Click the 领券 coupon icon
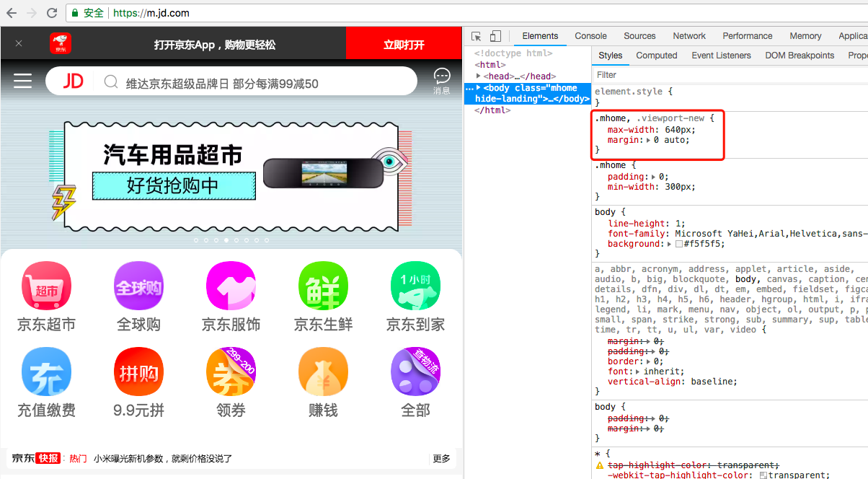 pyautogui.click(x=231, y=372)
